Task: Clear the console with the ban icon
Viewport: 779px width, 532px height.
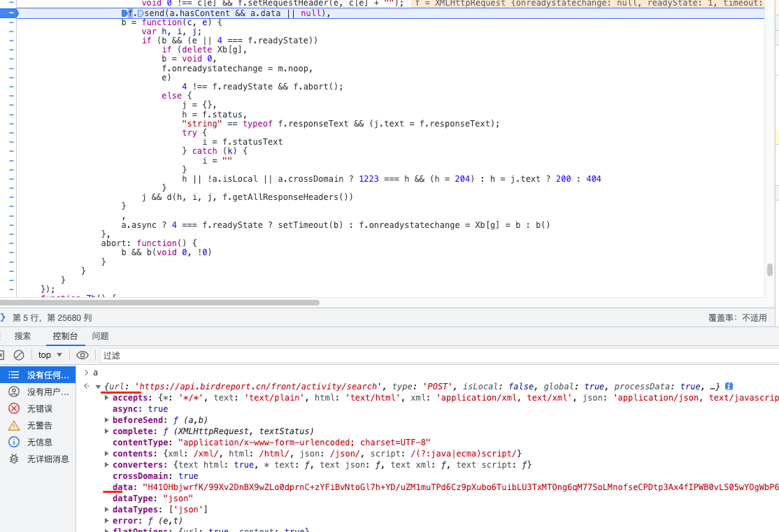Action: [19, 355]
